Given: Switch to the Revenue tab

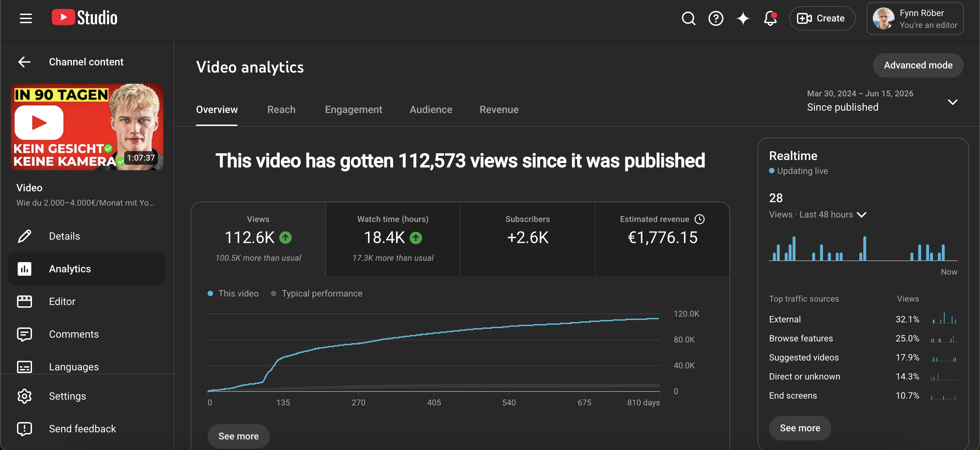Looking at the screenshot, I should [x=499, y=110].
